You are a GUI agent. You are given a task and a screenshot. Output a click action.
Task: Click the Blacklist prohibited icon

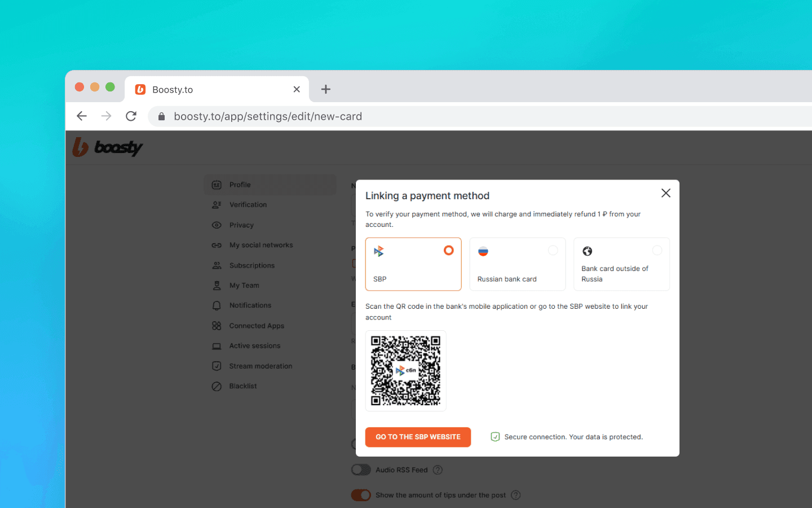pyautogui.click(x=217, y=386)
